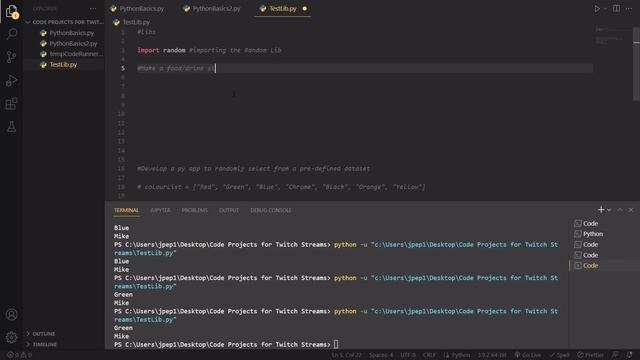The image size is (640, 360).
Task: Open the Search view in activity bar
Action: [x=11, y=33]
